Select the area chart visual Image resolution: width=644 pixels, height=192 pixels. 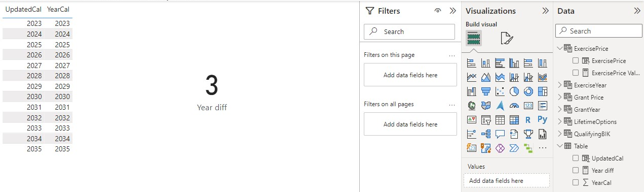pyautogui.click(x=485, y=78)
